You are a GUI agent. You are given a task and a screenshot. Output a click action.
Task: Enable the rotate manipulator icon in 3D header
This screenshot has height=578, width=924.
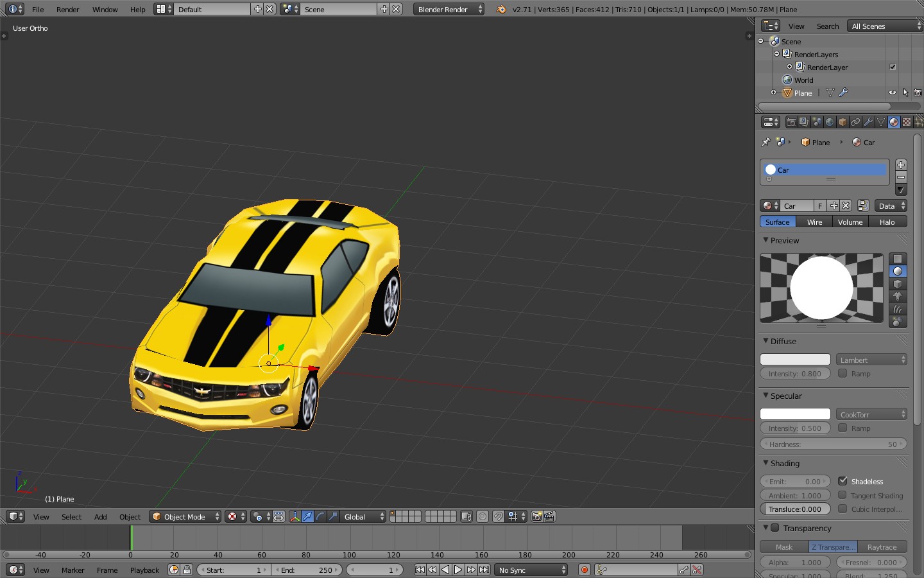coord(320,516)
